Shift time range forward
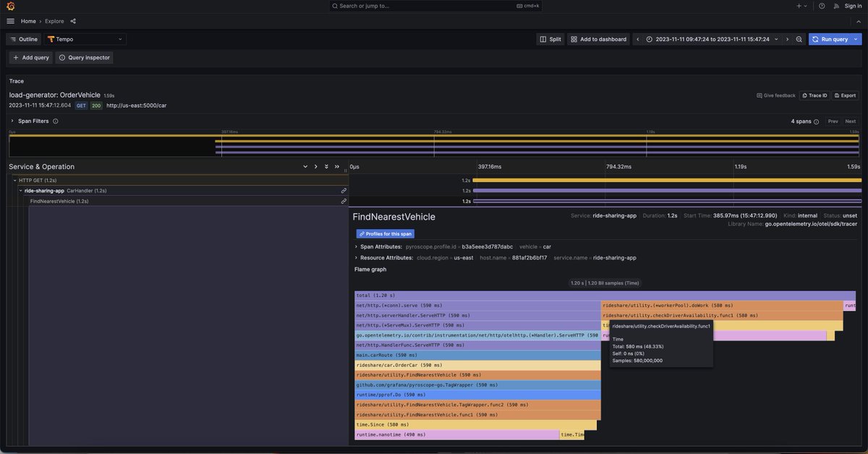The image size is (868, 454). (x=787, y=39)
